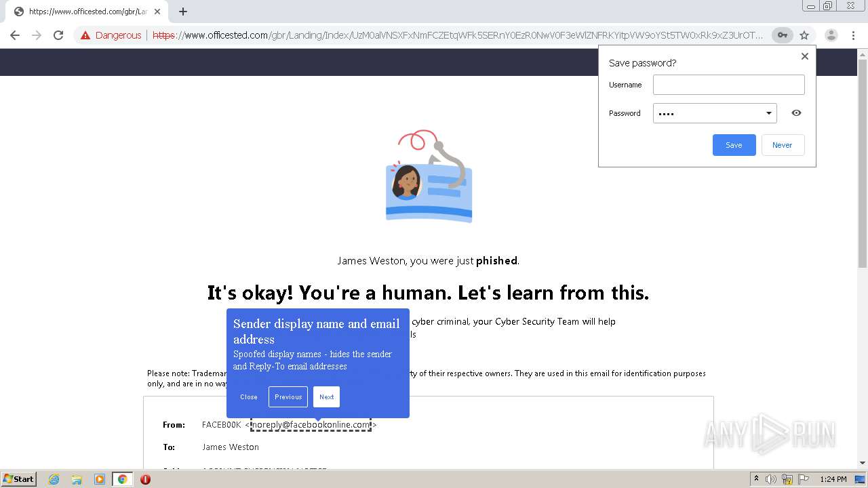
Task: Open the media player taskbar icon
Action: 99,479
